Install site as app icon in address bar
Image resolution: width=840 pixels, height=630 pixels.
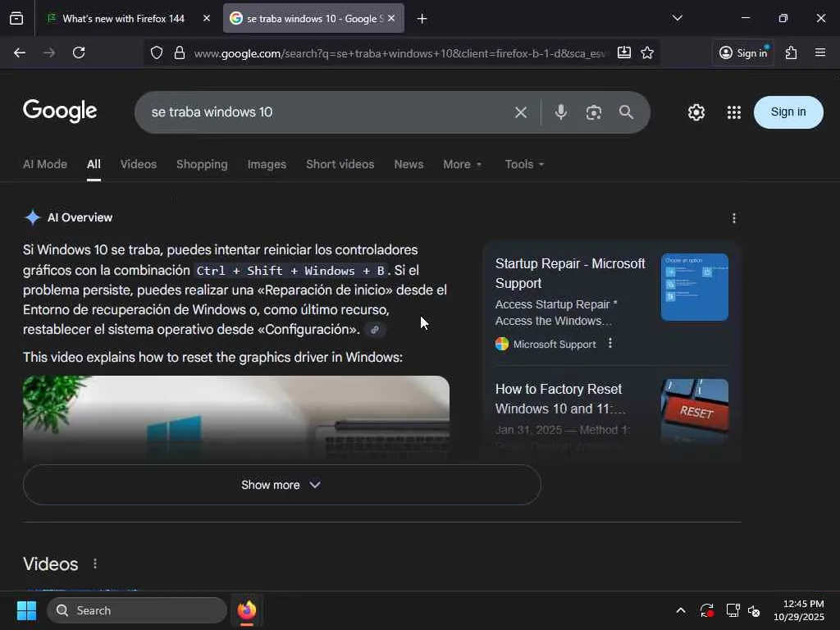(x=624, y=52)
